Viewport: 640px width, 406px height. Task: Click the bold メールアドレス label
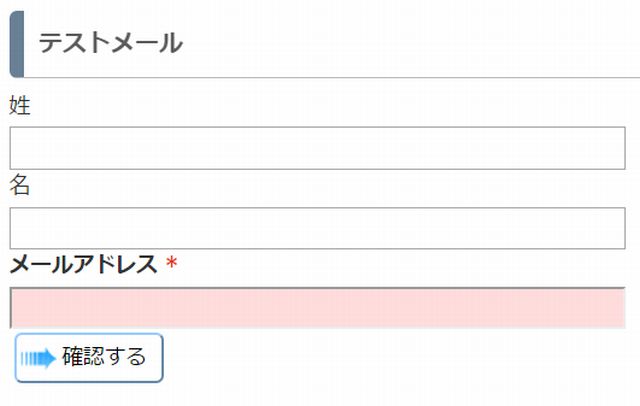pos(83,264)
